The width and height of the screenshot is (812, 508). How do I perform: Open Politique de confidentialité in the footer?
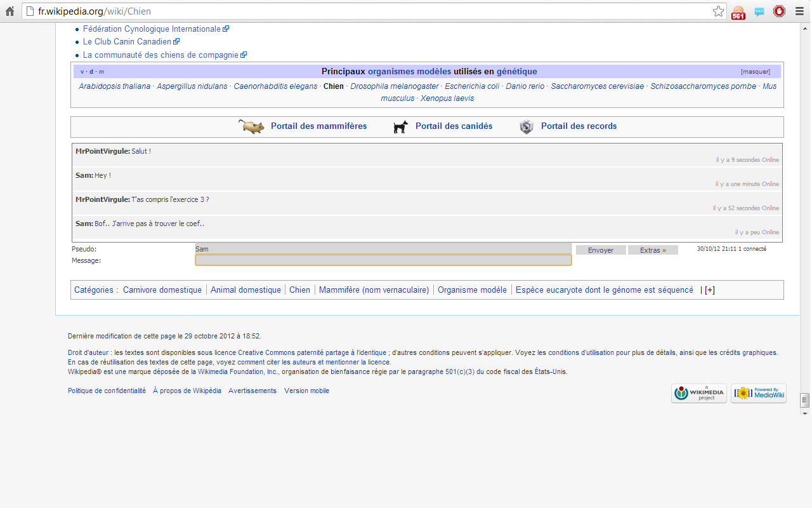tap(107, 391)
